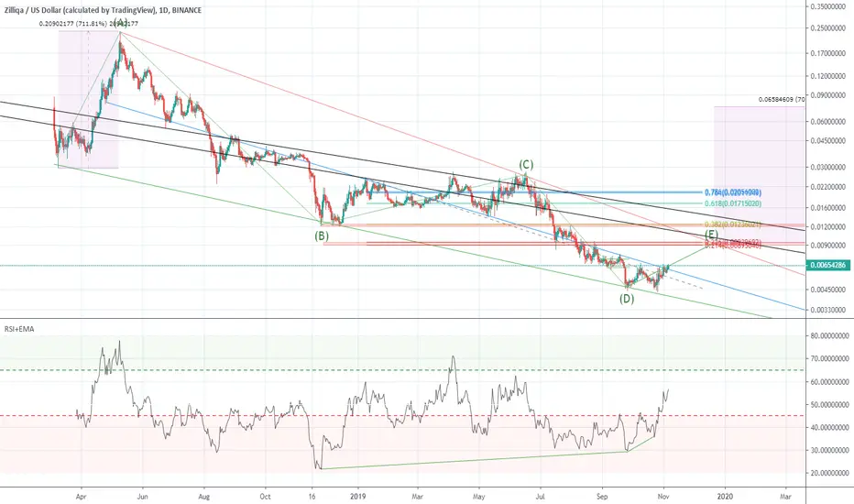Click 0.02200000 on the price axis
The height and width of the screenshot is (504, 854).
click(827, 187)
